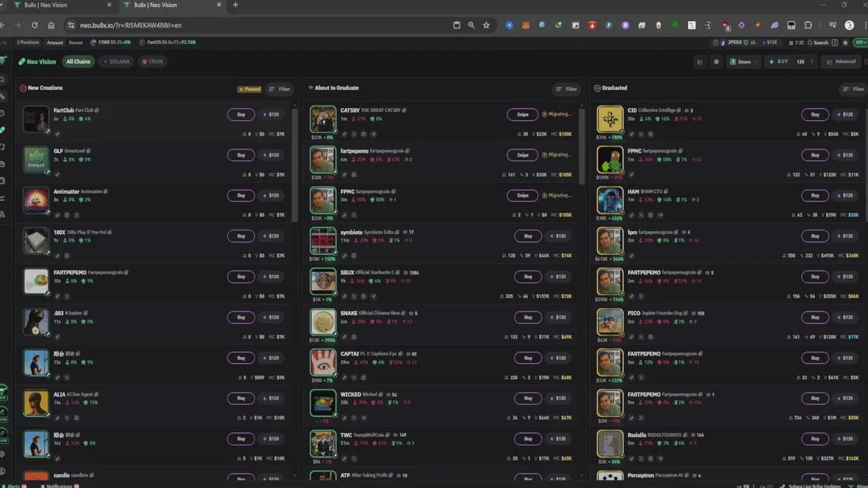The height and width of the screenshot is (488, 868).
Task: Open a new browser tab
Action: [x=235, y=5]
